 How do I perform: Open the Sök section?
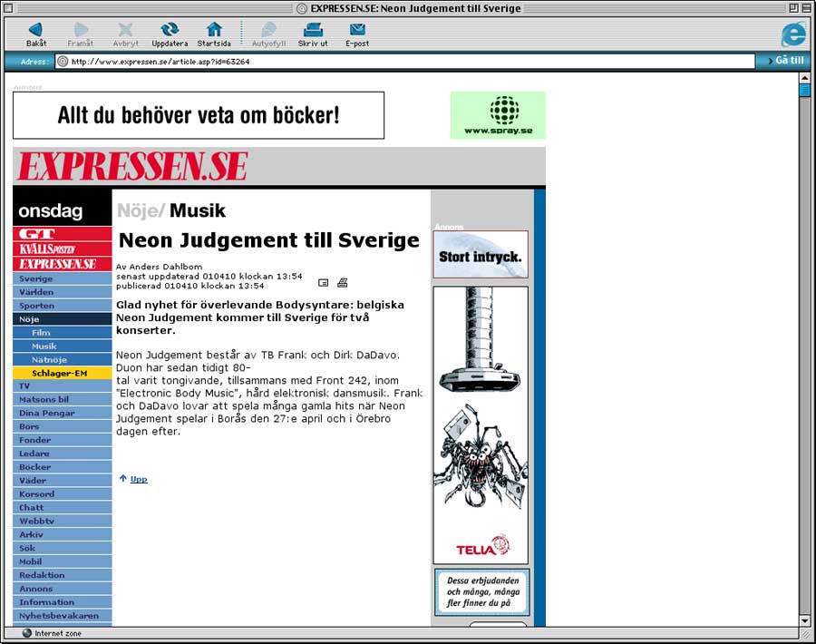pos(62,548)
